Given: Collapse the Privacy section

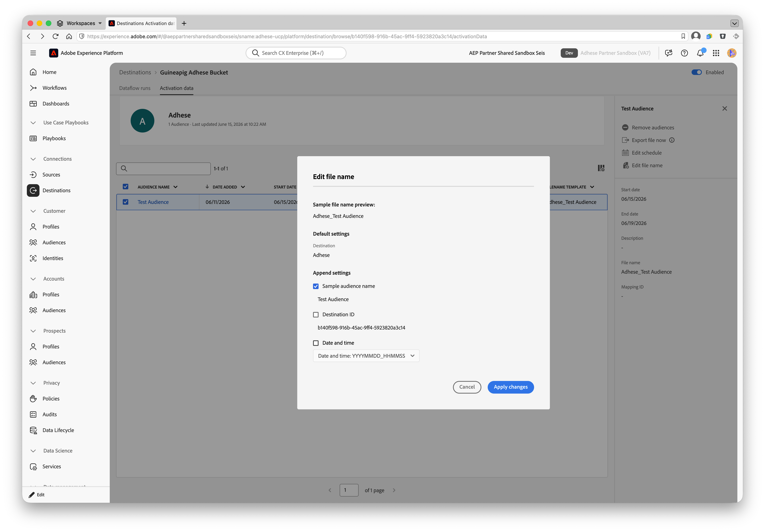Looking at the screenshot, I should [x=33, y=383].
